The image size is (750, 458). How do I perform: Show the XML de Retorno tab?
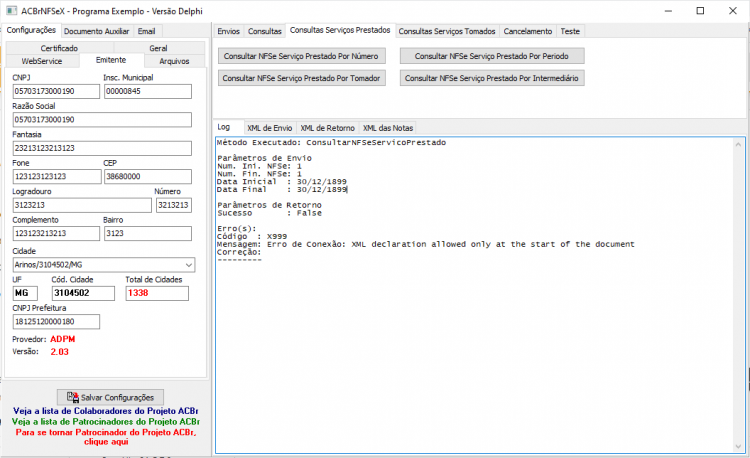point(328,128)
